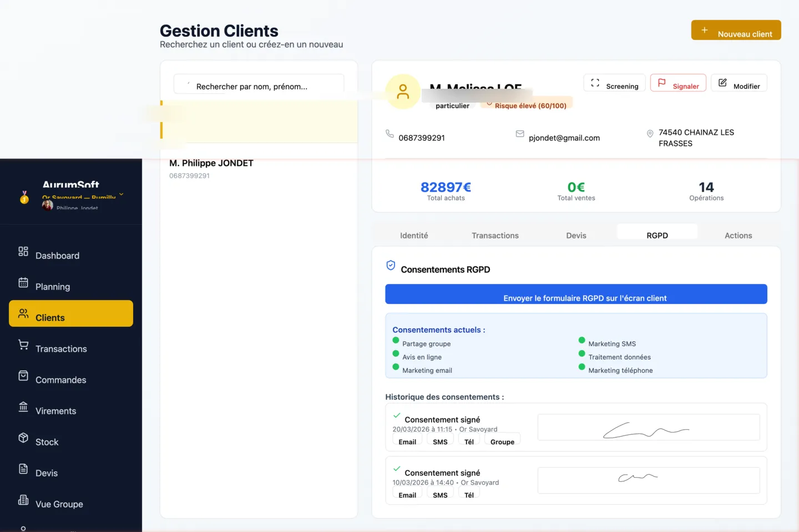The width and height of the screenshot is (799, 532).
Task: Click the AurumSoft medal logo
Action: point(24,197)
